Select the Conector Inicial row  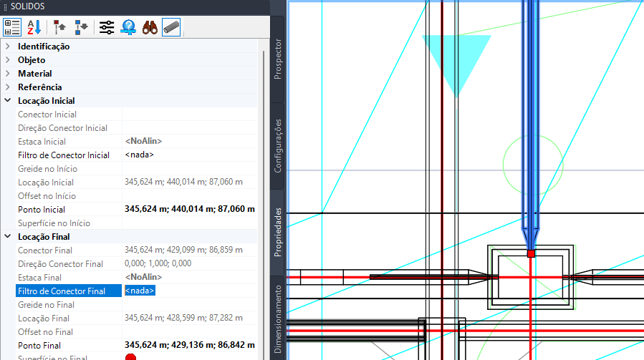click(x=136, y=114)
